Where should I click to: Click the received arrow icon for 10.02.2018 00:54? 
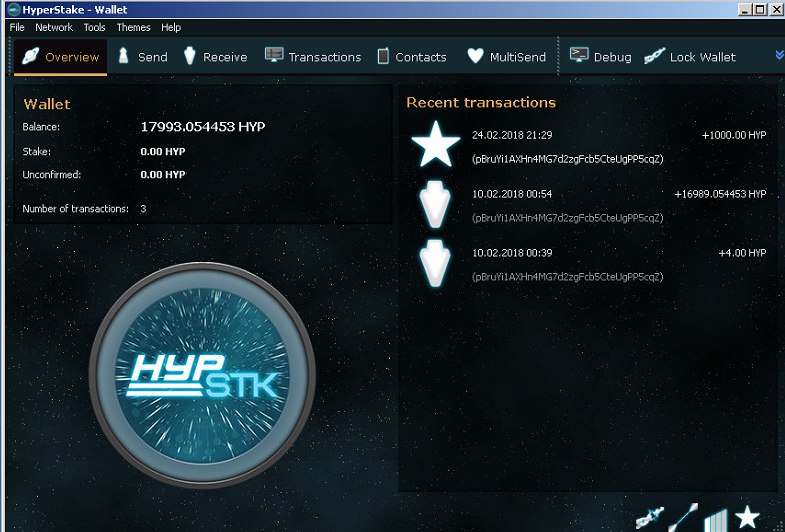click(435, 204)
